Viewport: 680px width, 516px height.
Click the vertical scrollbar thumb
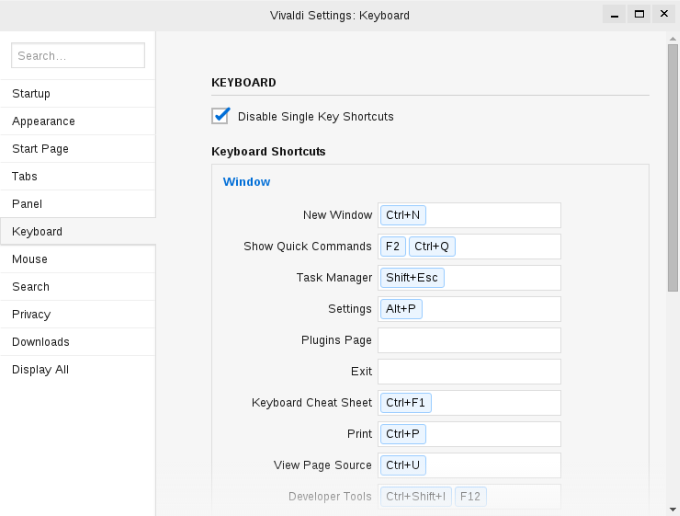(x=673, y=167)
